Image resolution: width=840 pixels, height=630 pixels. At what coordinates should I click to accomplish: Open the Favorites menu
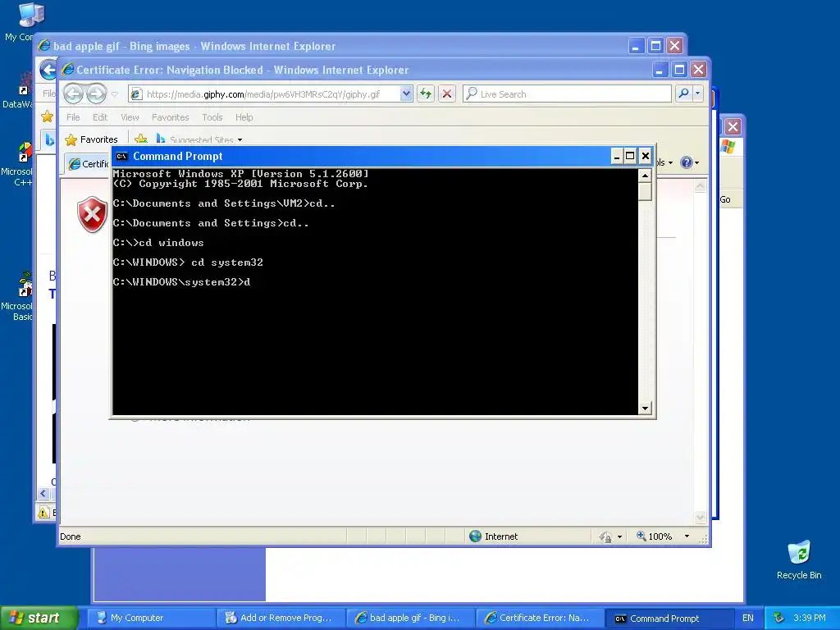(x=171, y=117)
